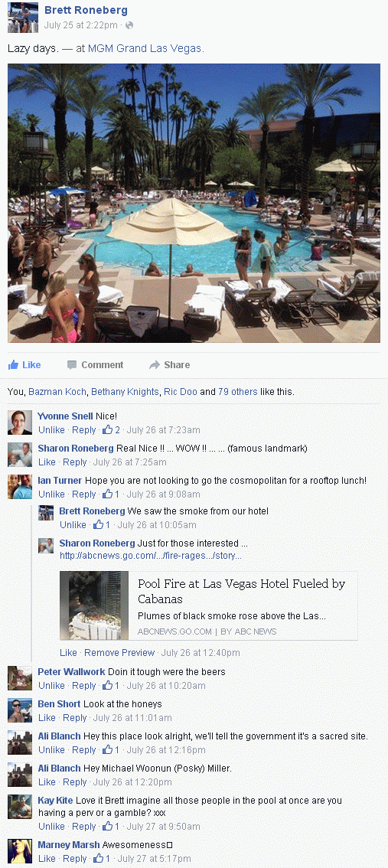This screenshot has height=868, width=388.
Task: Open the poolside photo at MGM Grand
Action: (x=194, y=203)
